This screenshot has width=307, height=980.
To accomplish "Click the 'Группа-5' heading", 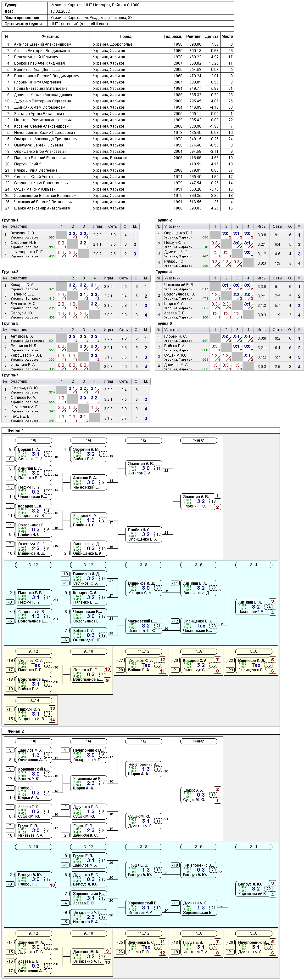I will pyautogui.click(x=10, y=324).
